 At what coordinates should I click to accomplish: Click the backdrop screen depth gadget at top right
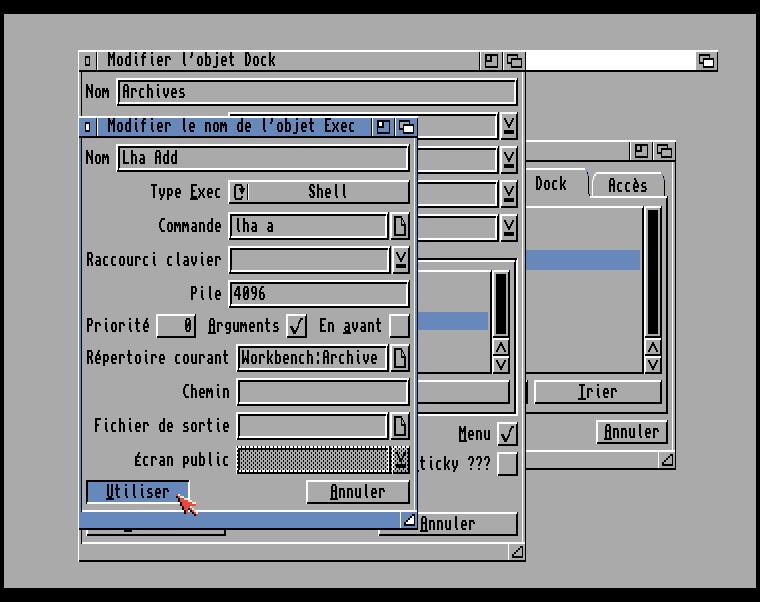706,61
